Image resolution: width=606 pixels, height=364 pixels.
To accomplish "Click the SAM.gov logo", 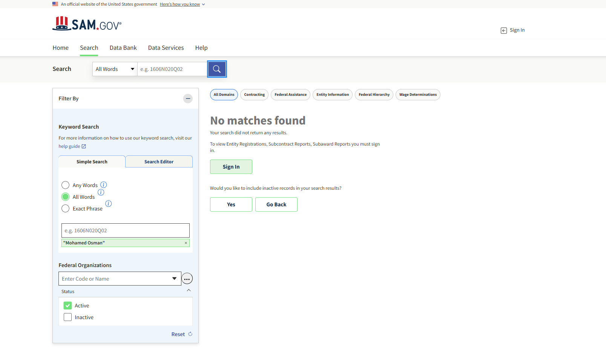I will [x=87, y=24].
